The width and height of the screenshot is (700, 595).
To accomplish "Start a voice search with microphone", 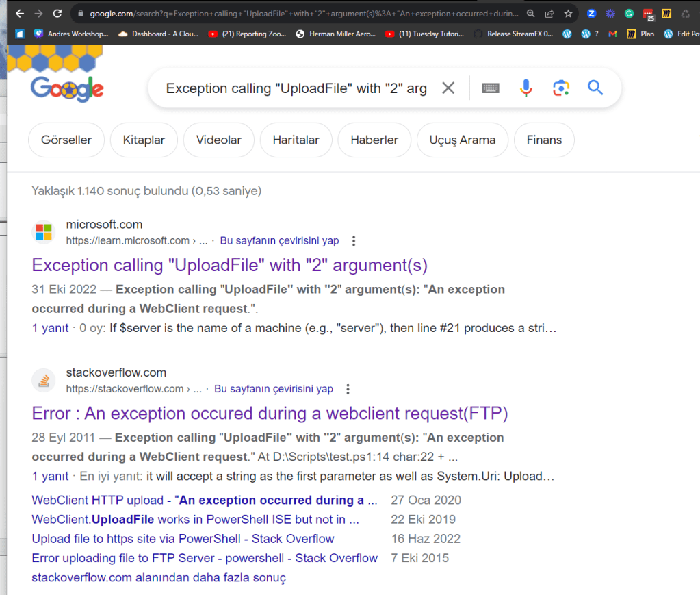I will [x=526, y=88].
